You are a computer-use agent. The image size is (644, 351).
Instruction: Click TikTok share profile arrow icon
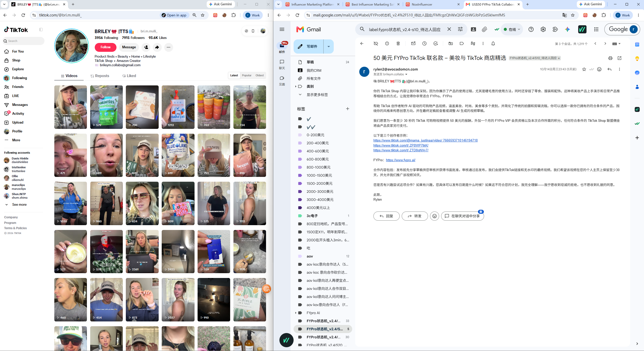click(157, 47)
